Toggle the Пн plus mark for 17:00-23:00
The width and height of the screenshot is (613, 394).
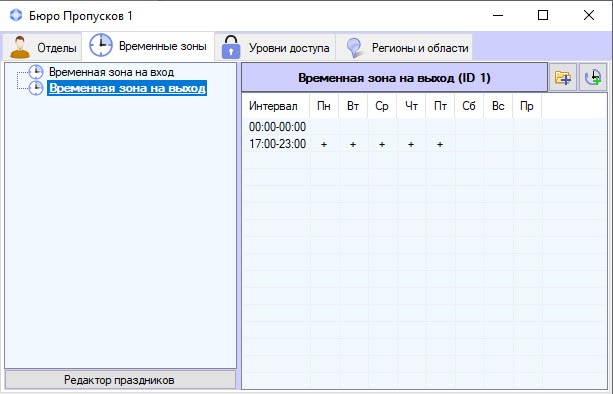324,144
